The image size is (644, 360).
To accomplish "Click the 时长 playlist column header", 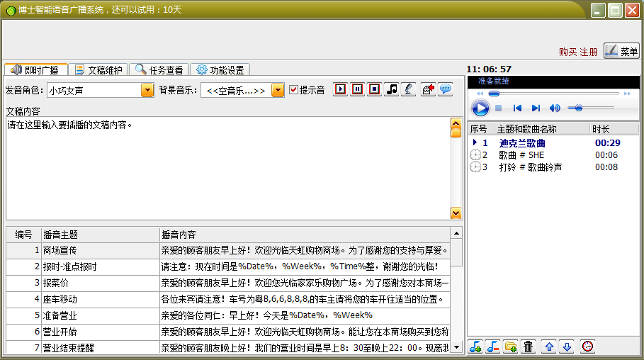I will pyautogui.click(x=614, y=129).
